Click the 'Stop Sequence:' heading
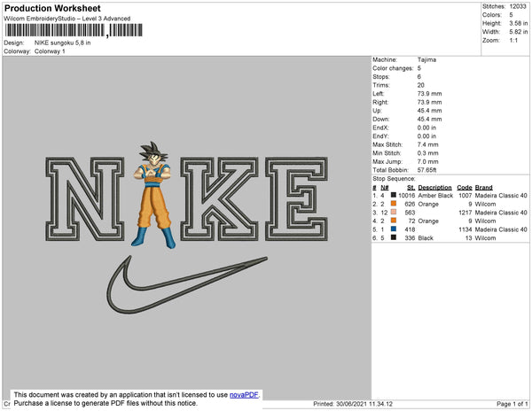 click(394, 179)
